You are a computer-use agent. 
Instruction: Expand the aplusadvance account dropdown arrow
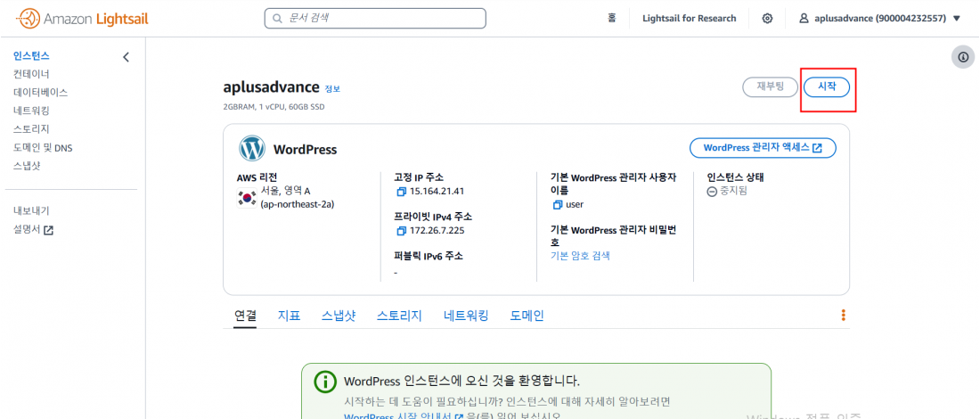(956, 19)
